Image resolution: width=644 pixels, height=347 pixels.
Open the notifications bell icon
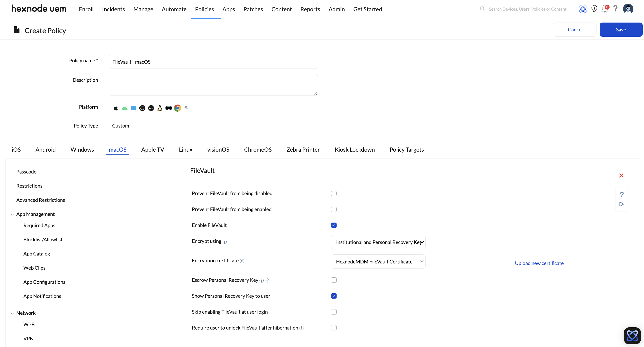605,9
